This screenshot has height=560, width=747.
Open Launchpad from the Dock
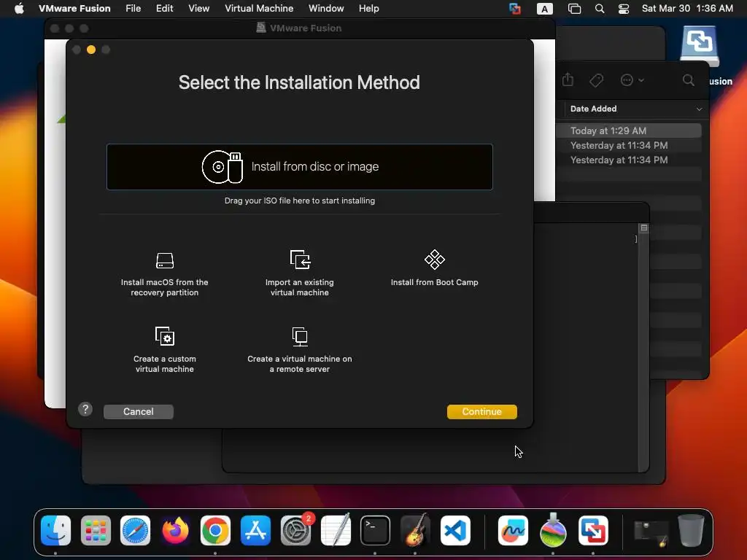[x=96, y=530]
